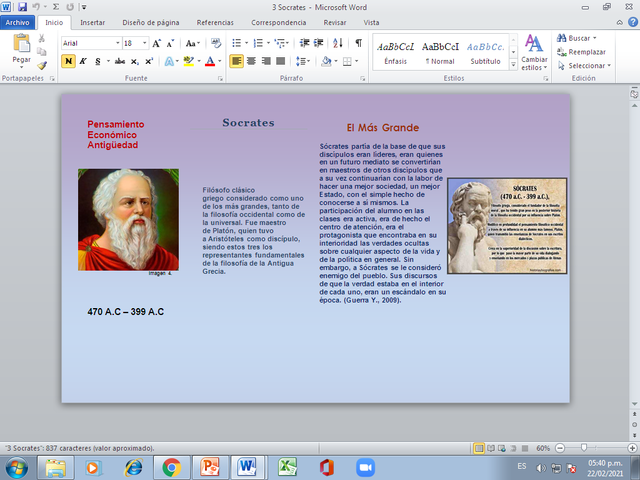Toggle Underline (S) formatting
This screenshot has height=480, width=640.
point(98,61)
